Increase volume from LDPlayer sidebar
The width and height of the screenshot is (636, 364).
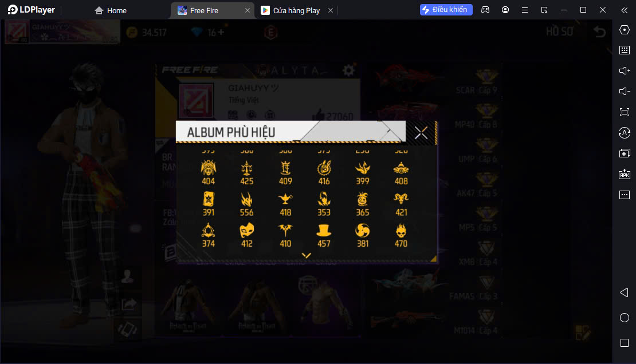click(624, 70)
